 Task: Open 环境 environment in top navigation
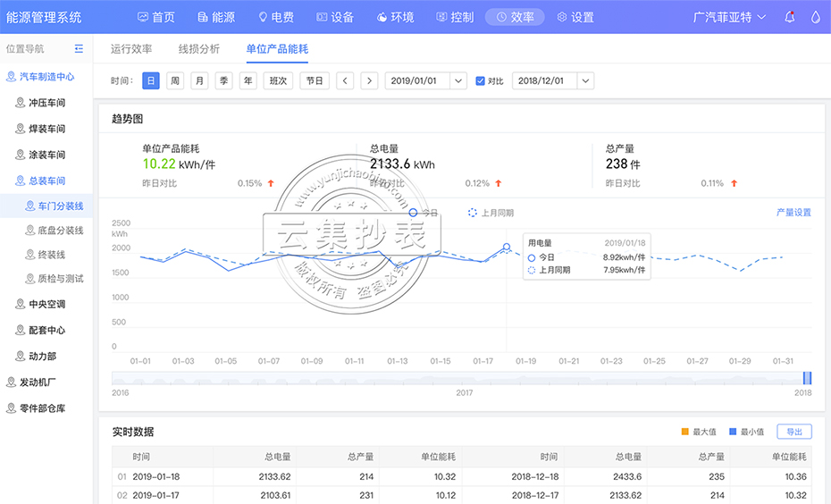click(395, 17)
